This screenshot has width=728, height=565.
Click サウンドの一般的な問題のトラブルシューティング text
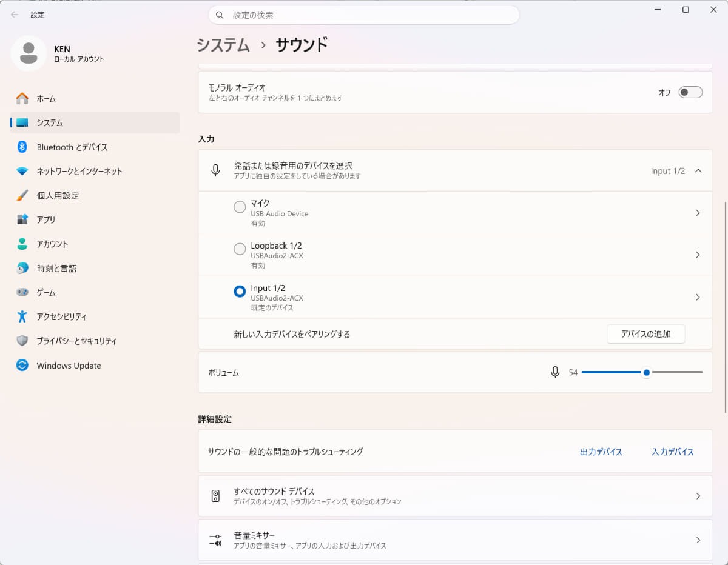286,452
